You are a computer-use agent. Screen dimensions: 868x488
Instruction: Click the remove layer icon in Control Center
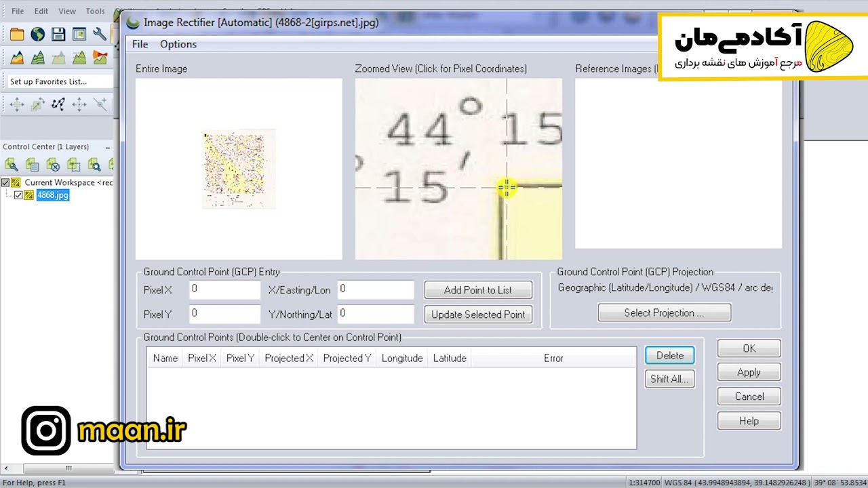click(x=53, y=164)
